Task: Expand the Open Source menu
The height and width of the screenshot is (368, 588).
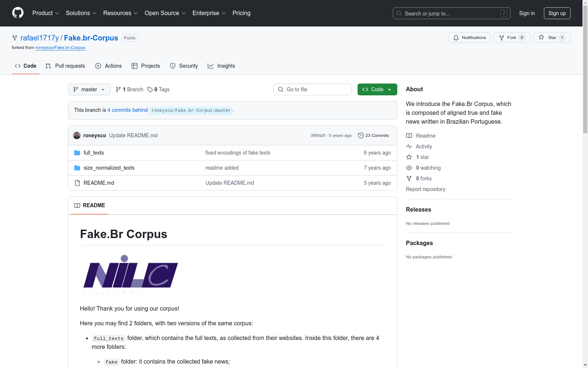Action: coord(165,13)
